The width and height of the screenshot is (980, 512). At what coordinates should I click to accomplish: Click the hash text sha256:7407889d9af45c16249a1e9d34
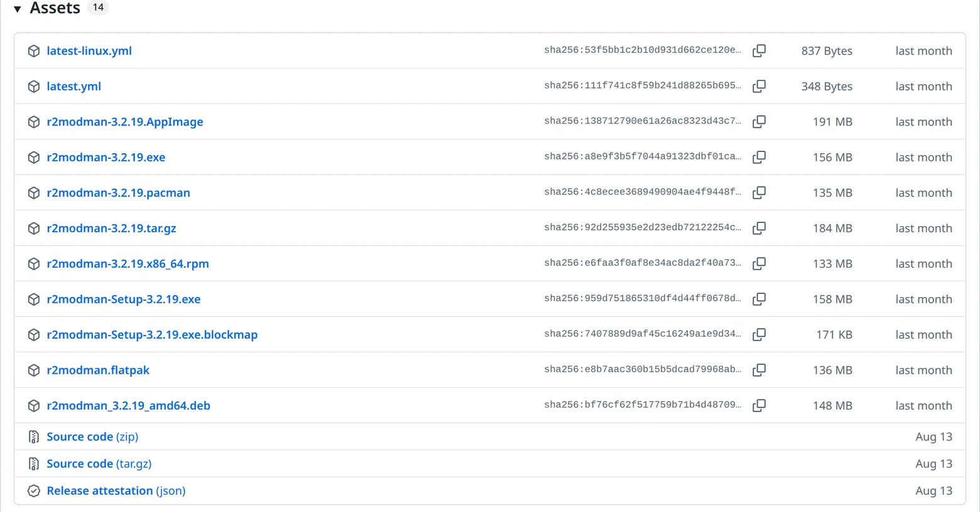tap(643, 334)
